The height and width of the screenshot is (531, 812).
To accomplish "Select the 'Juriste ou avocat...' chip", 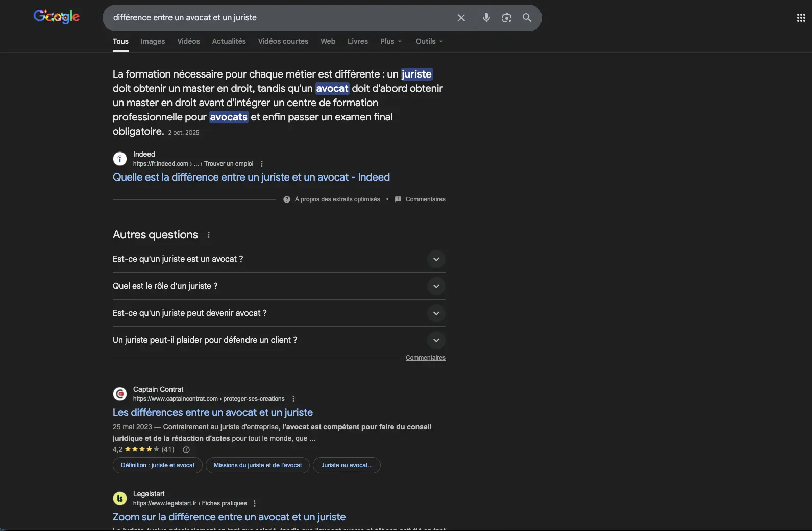I will click(x=346, y=465).
